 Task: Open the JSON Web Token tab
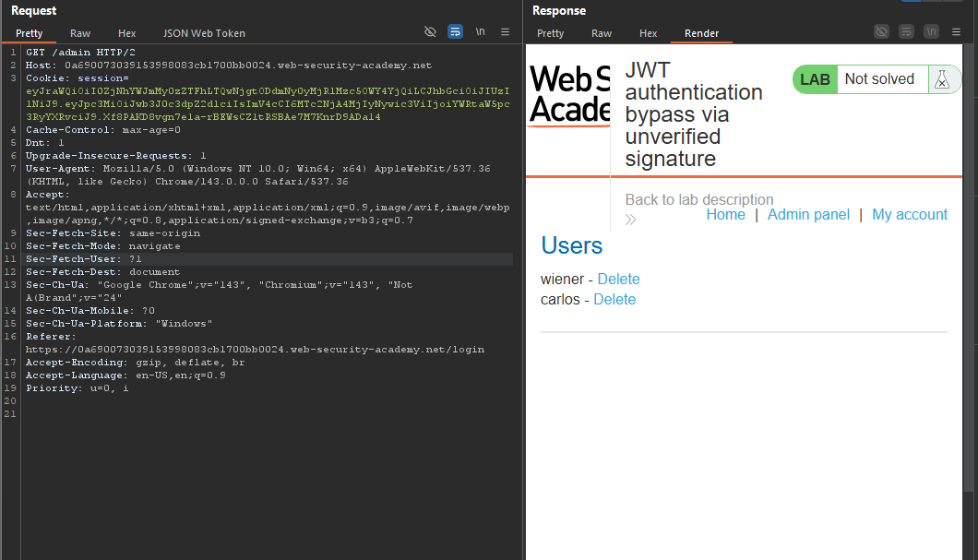click(204, 33)
